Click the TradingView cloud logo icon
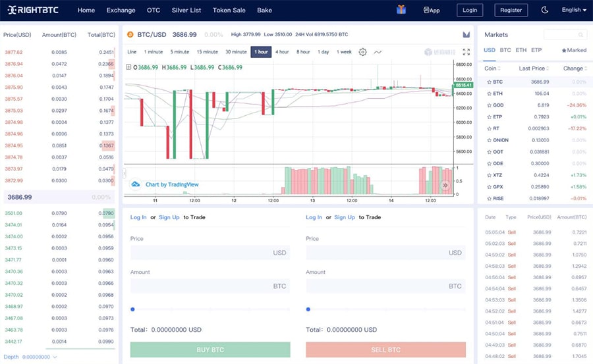Image resolution: width=593 pixels, height=364 pixels. click(136, 184)
